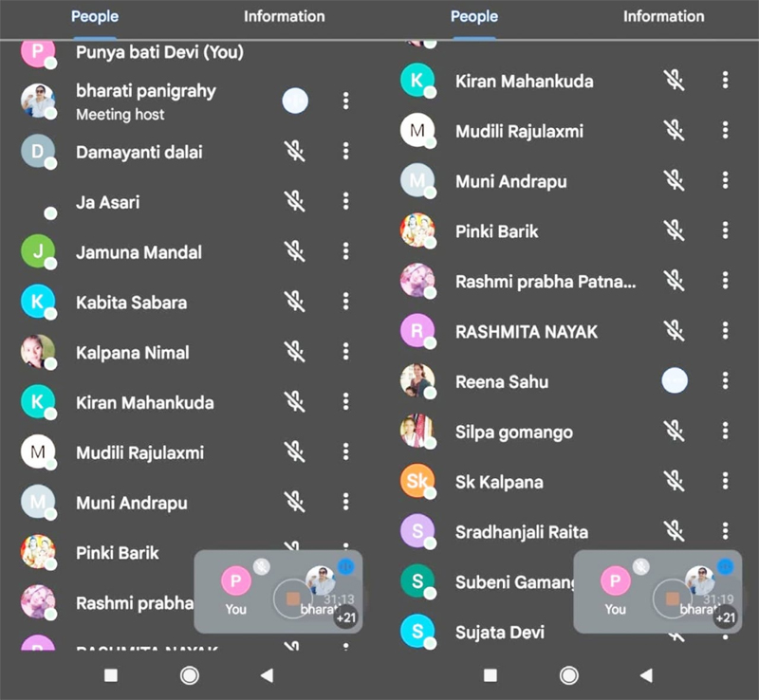The height and width of the screenshot is (700, 759).
Task: Switch to the Information tab on the left screen
Action: point(284,16)
